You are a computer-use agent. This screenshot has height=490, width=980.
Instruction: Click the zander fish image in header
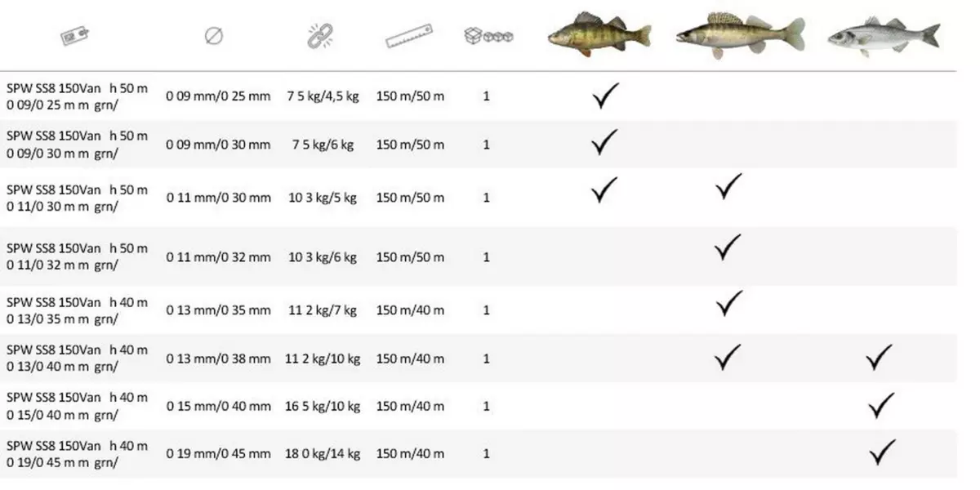739,34
